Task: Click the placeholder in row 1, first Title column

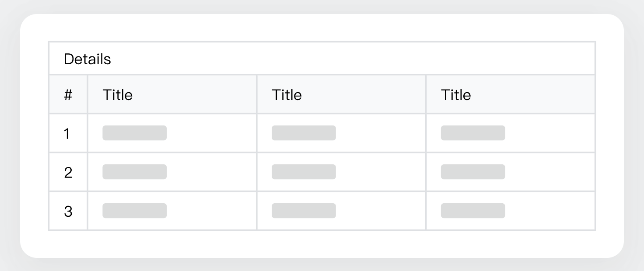Action: coord(135,133)
